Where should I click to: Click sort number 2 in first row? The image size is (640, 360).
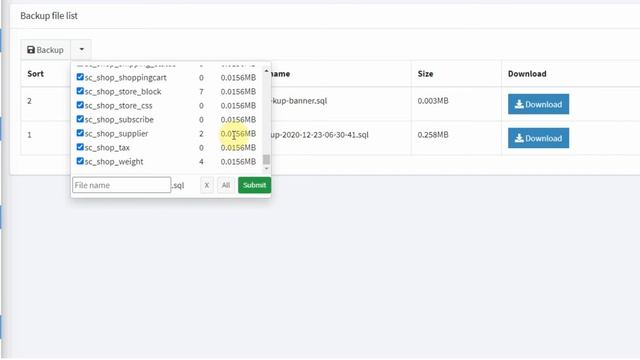[x=29, y=101]
